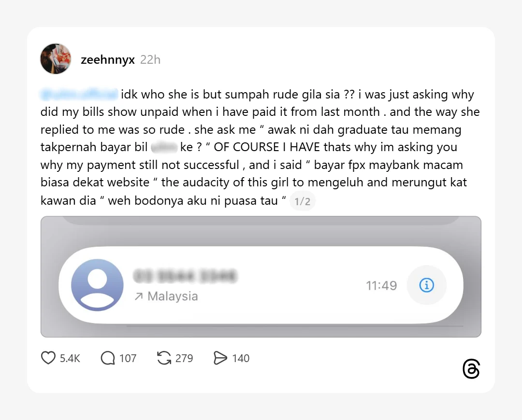Open the zeehnnyx username link
Screen dimensions: 522x420
[107, 60]
